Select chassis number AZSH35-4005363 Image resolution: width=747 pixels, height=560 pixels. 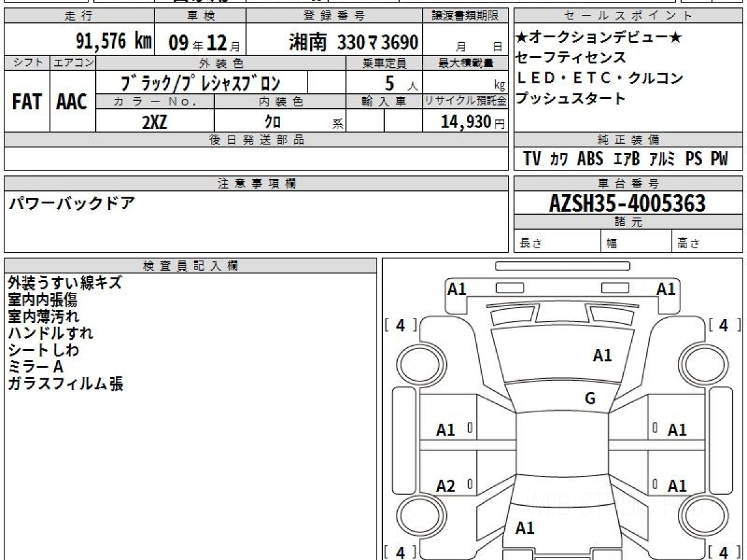627,203
